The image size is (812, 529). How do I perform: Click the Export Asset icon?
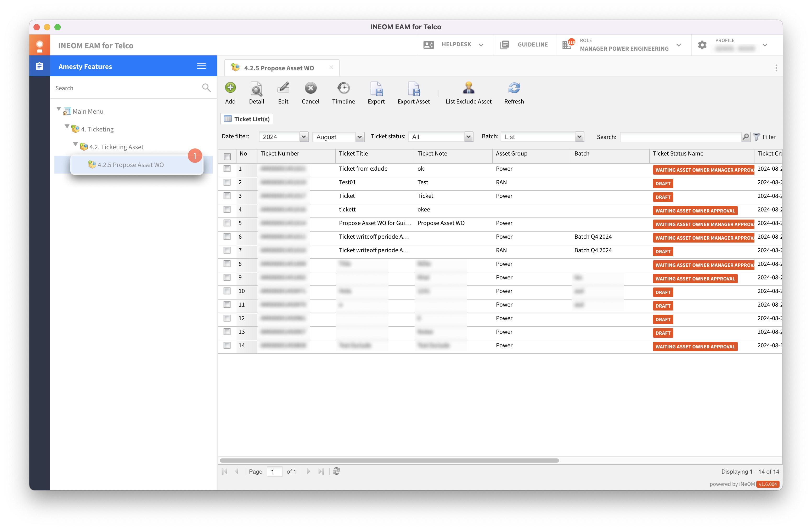click(x=414, y=89)
